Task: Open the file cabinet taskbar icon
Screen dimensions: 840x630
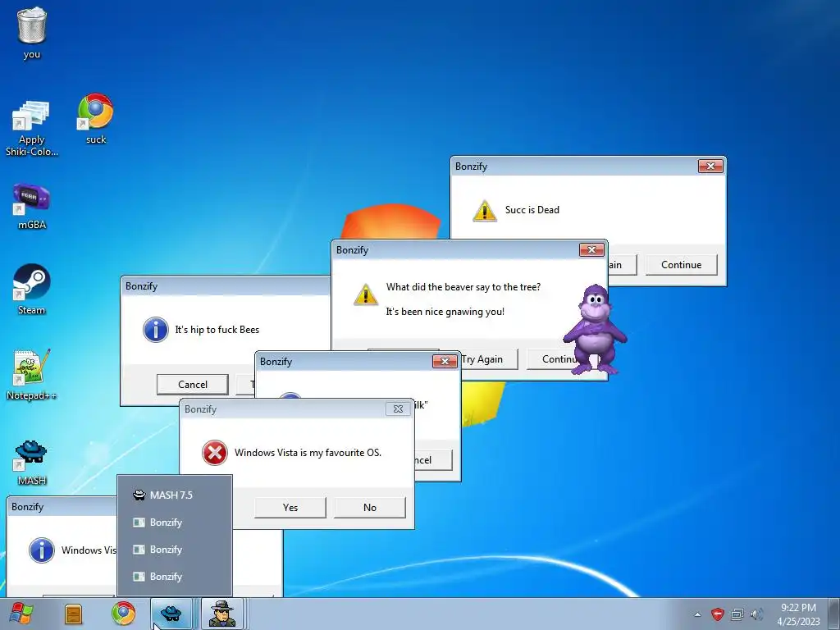Action: [73, 614]
